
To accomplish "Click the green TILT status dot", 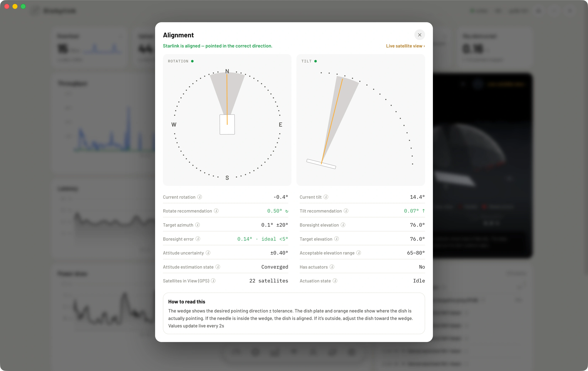I will pyautogui.click(x=316, y=61).
